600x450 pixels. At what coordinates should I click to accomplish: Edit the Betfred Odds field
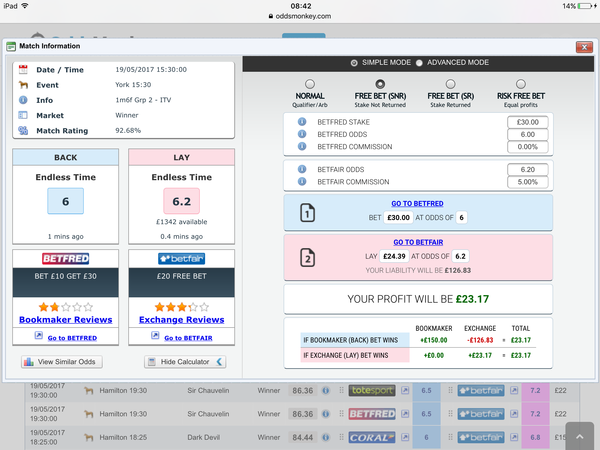coord(527,134)
